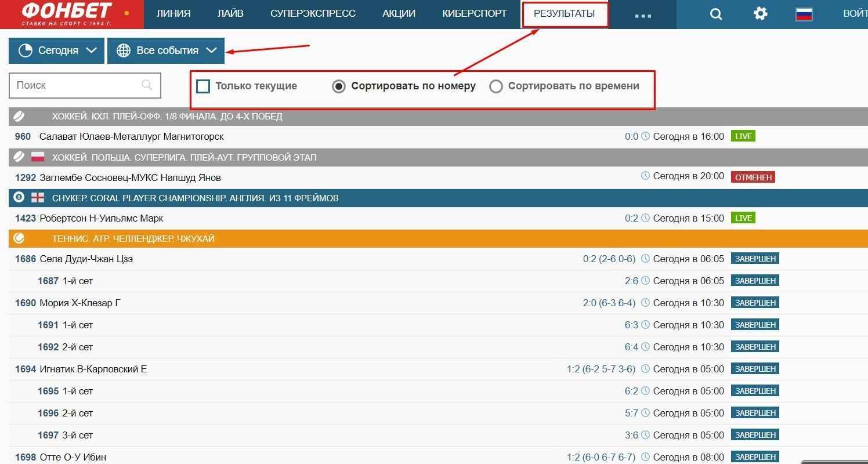
Task: Select Сортировать по номеру radio button
Action: pyautogui.click(x=339, y=86)
